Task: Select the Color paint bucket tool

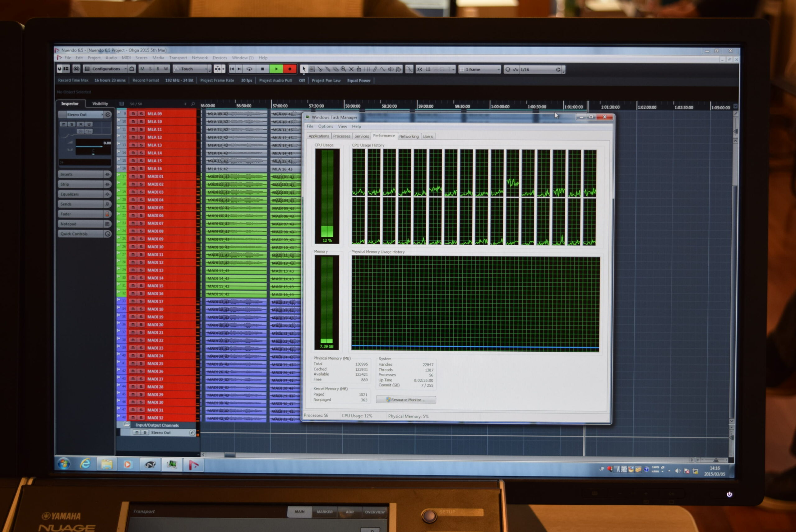Action: tap(399, 69)
